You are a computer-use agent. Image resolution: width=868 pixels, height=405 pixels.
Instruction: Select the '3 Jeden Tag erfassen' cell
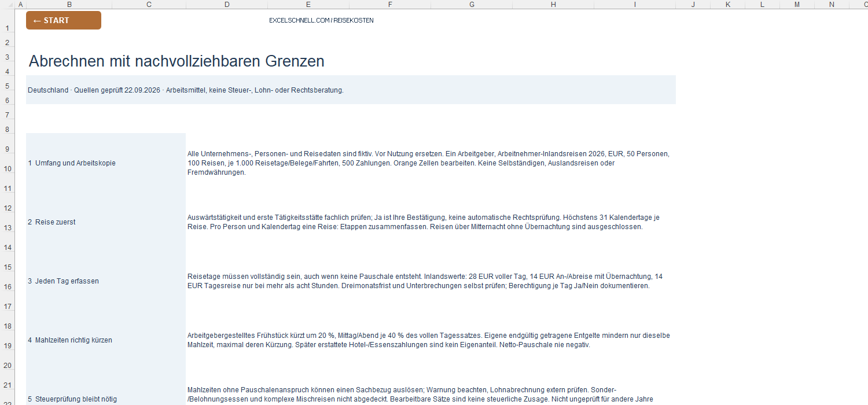click(106, 281)
